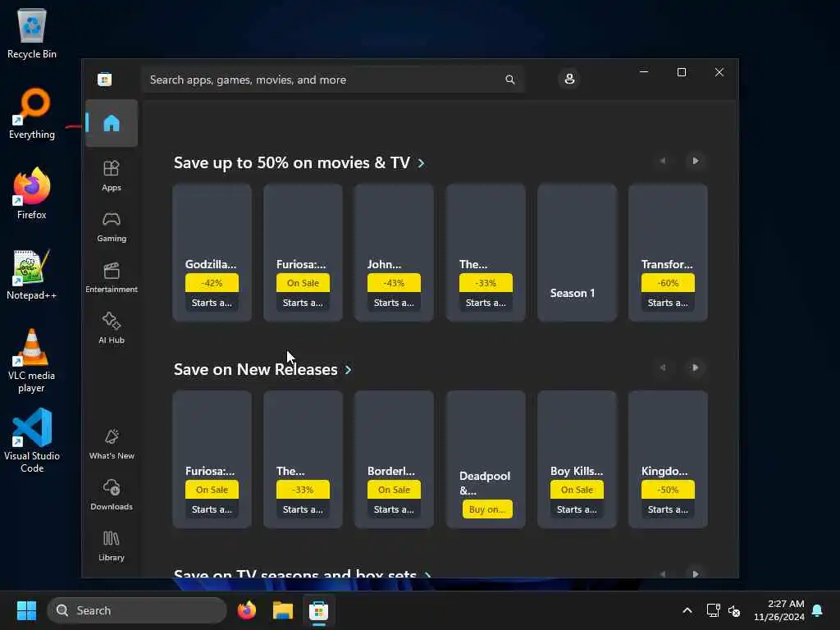Open the Kingdo... movie card
This screenshot has height=630, width=840.
668,459
